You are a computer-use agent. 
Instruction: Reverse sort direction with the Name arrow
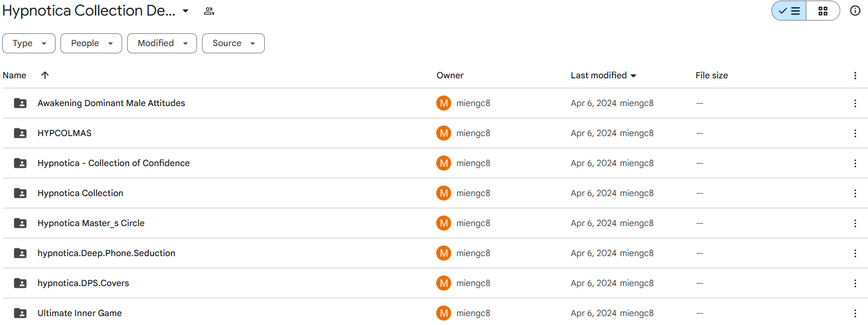click(x=45, y=76)
